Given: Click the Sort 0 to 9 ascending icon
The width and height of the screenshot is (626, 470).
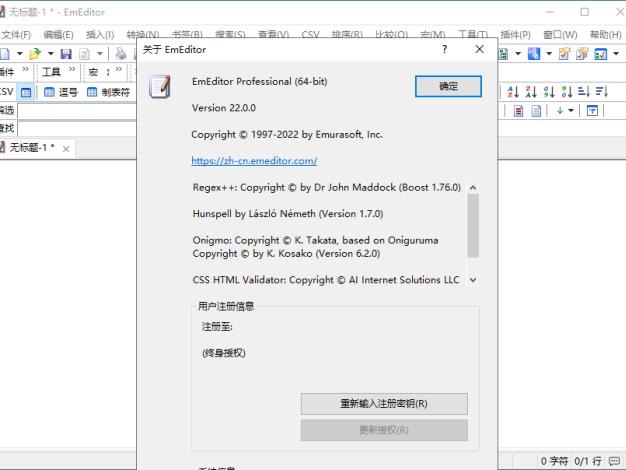Looking at the screenshot, I should tap(549, 92).
